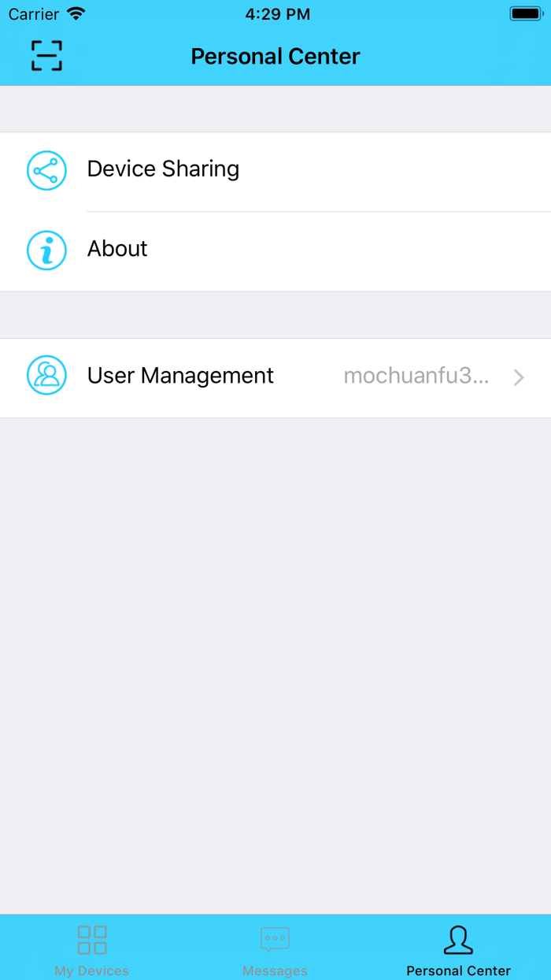Tap the Wi-Fi status icon
551x980 pixels.
[x=76, y=13]
